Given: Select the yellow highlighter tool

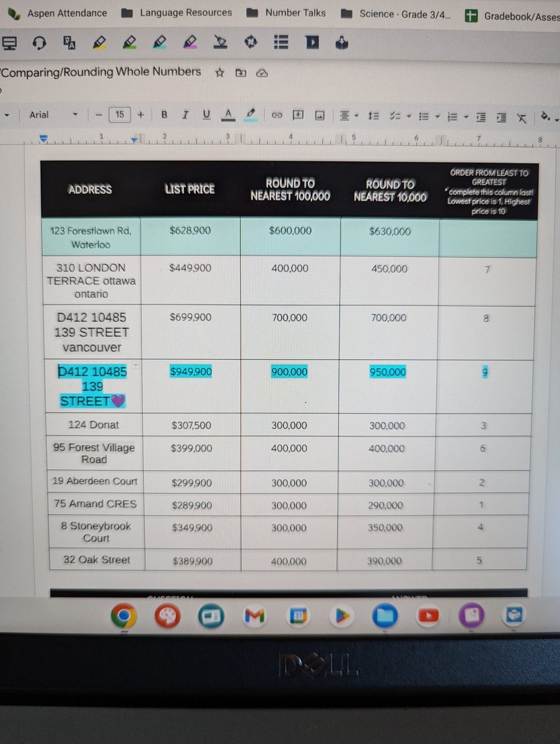Looking at the screenshot, I should coord(99,42).
